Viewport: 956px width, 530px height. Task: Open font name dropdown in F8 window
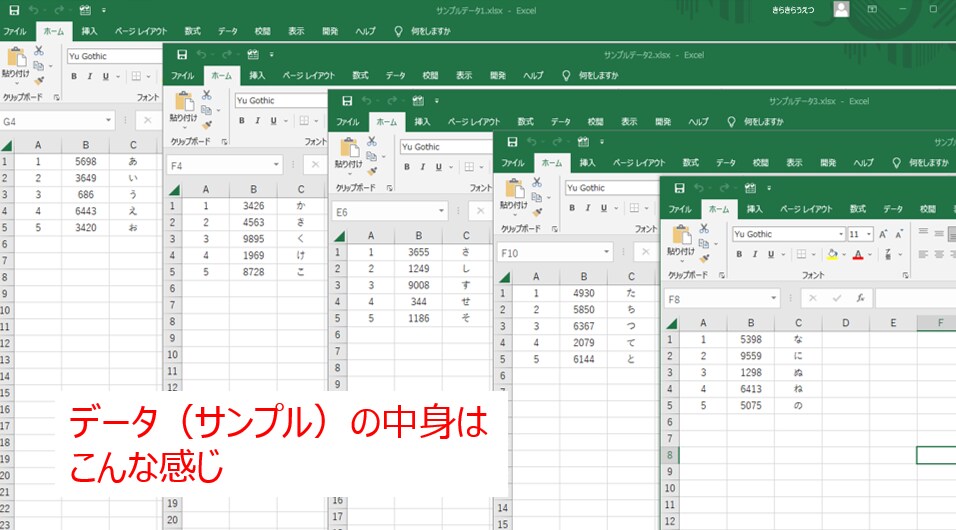841,234
